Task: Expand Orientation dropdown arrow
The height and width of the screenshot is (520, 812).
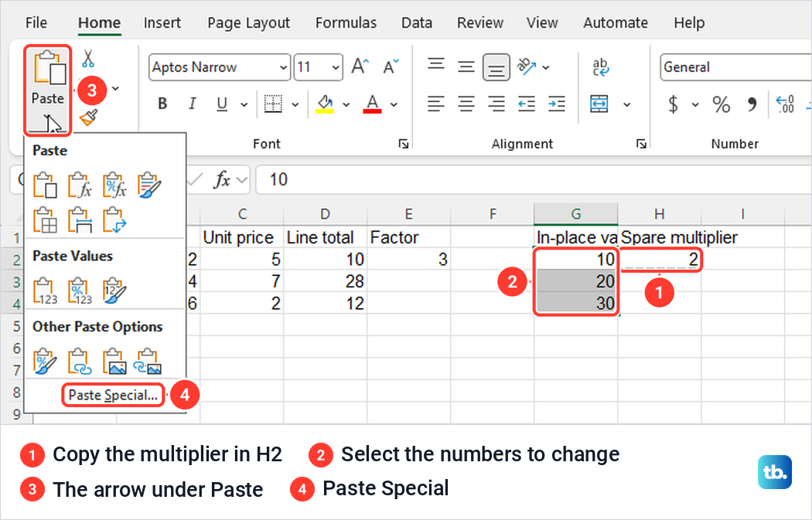Action: (x=546, y=67)
